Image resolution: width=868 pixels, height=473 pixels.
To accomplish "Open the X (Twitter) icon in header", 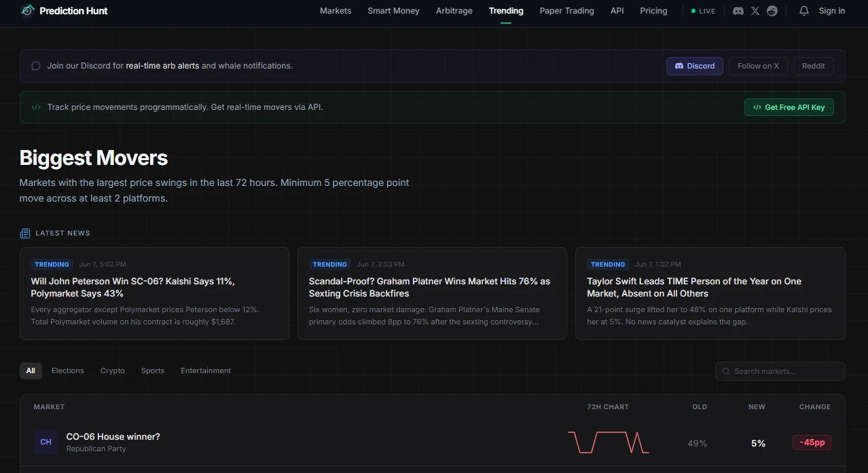I will [x=755, y=11].
